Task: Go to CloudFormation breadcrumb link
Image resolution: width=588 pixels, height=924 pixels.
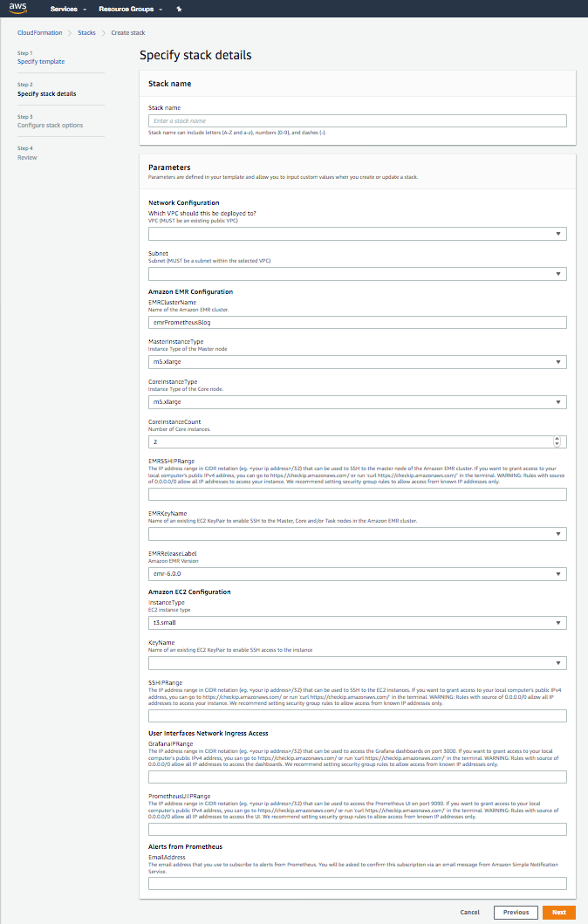Action: point(39,33)
